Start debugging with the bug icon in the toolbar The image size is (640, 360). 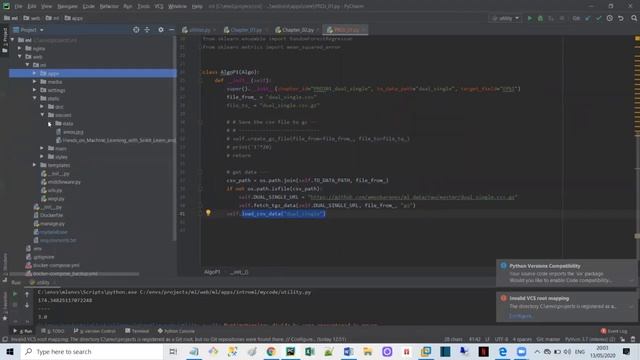point(540,18)
